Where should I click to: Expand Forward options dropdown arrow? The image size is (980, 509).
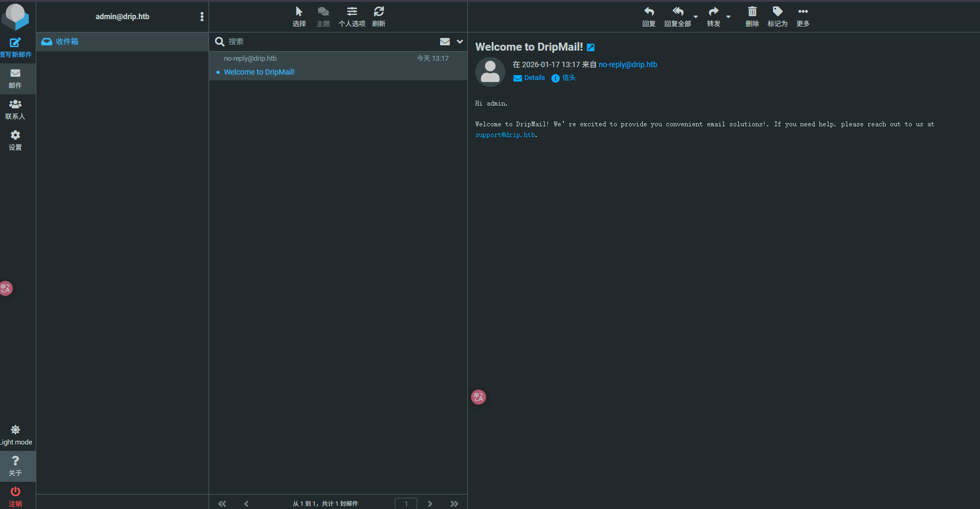point(728,17)
